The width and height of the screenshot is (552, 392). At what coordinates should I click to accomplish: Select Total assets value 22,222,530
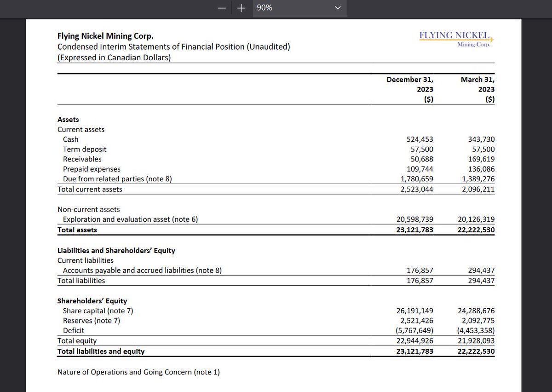[x=477, y=230]
